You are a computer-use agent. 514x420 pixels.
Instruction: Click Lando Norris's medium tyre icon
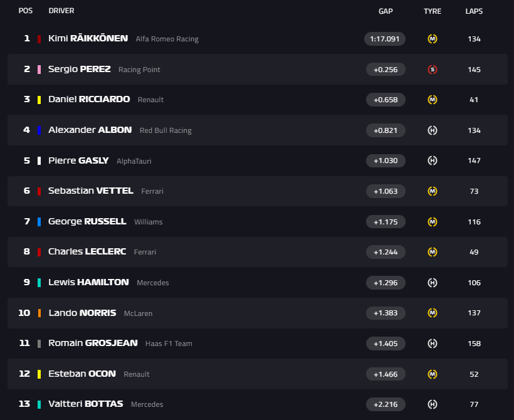[x=433, y=313]
